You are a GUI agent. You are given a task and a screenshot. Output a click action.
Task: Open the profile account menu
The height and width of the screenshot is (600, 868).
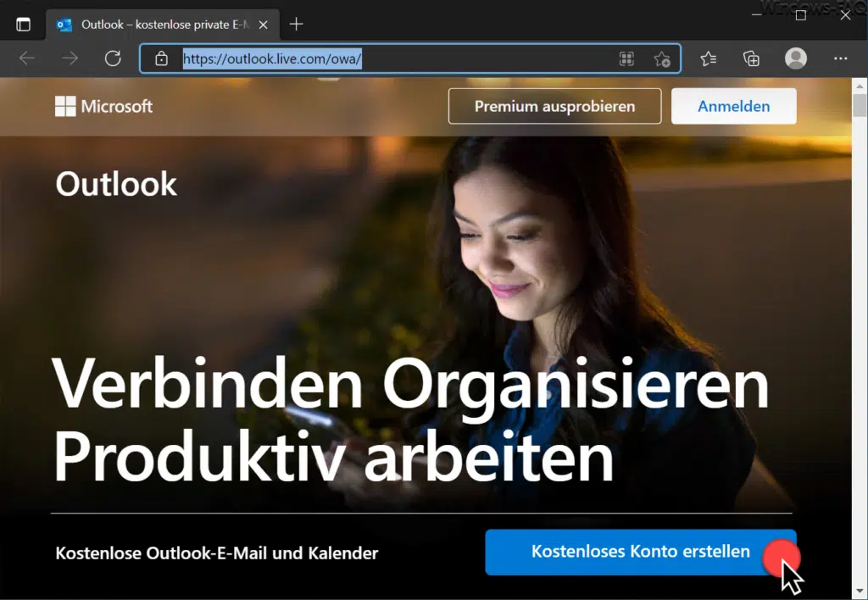[x=795, y=58]
